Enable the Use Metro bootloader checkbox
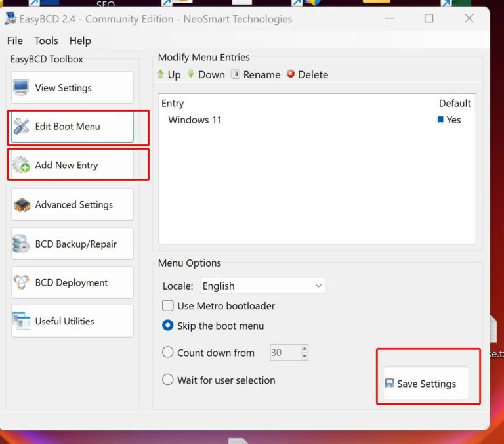504x444 pixels. coord(168,306)
